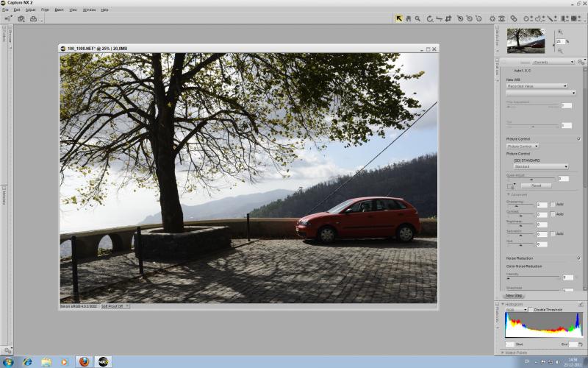The image size is (588, 368).
Task: Pick the White Control Point tool
Action: pos(478,18)
